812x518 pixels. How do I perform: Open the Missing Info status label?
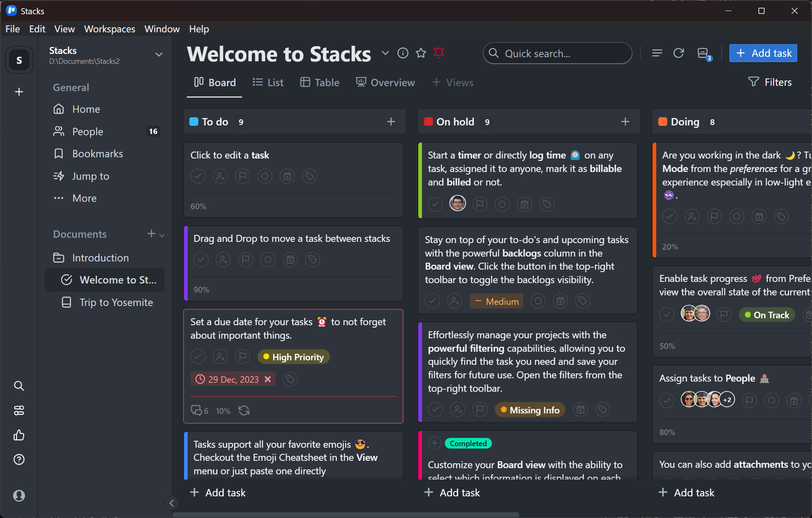pos(530,410)
